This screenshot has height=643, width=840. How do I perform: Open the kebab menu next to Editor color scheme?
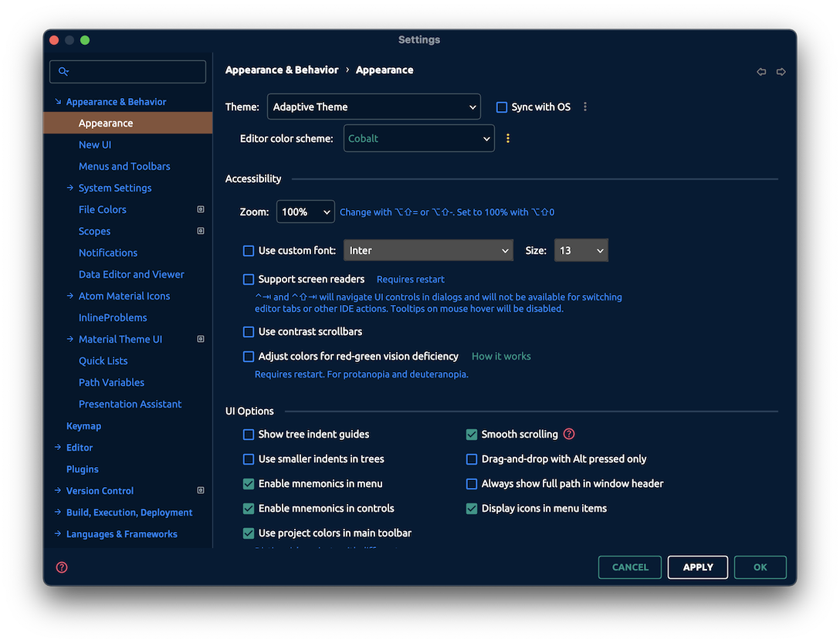pos(507,138)
